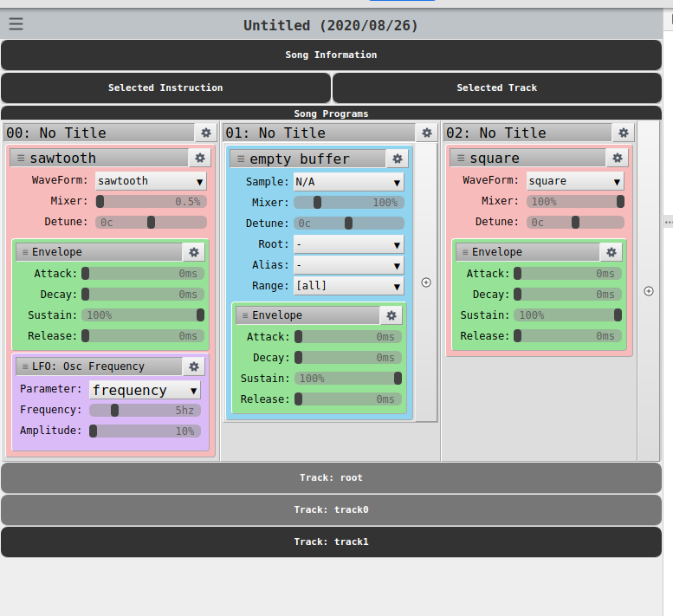673x616 pixels.
Task: Click the empty buffer Detune slider
Action: point(348,224)
